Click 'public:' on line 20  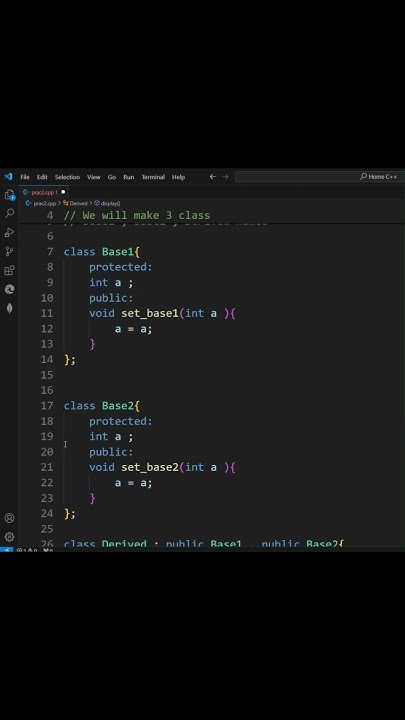[x=111, y=452]
